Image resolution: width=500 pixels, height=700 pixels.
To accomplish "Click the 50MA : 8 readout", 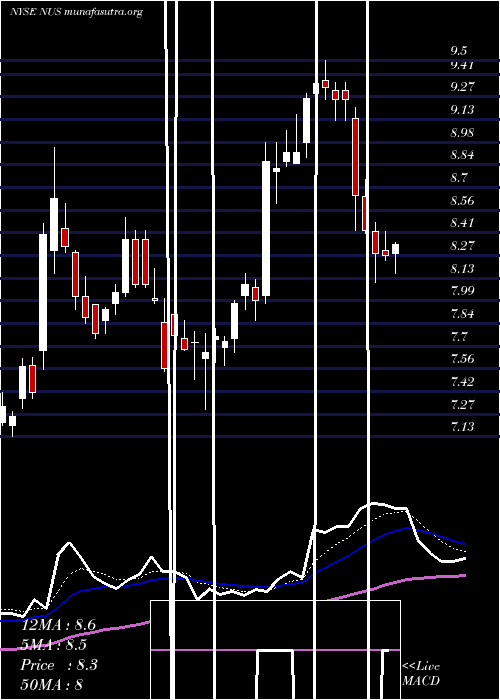I will pyautogui.click(x=52, y=684).
